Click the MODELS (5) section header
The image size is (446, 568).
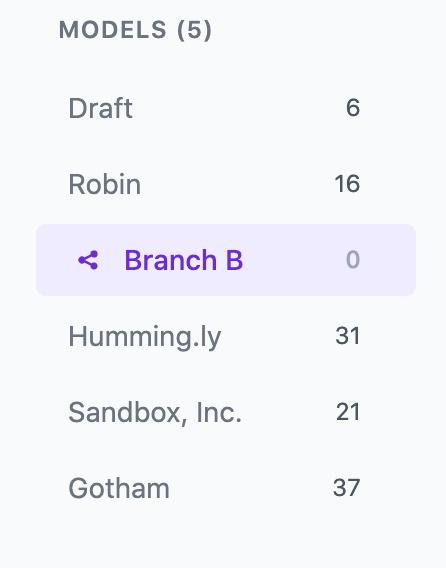click(x=135, y=30)
